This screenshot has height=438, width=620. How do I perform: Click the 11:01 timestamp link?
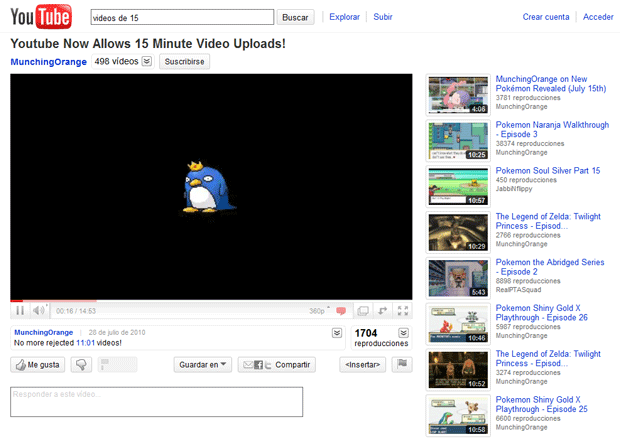(85, 343)
